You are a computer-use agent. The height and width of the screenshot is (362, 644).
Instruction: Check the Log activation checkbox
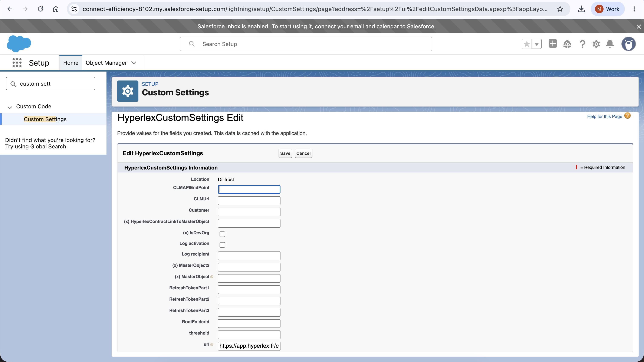[x=222, y=245]
